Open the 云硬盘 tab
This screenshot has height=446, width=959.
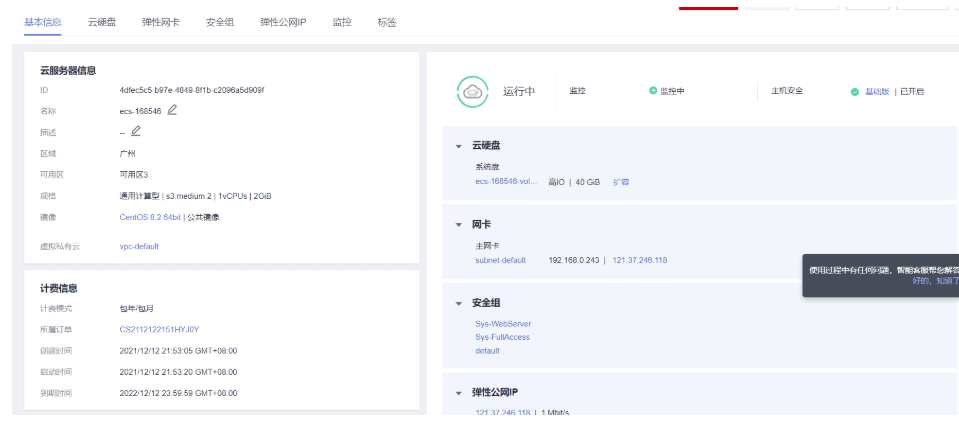102,23
